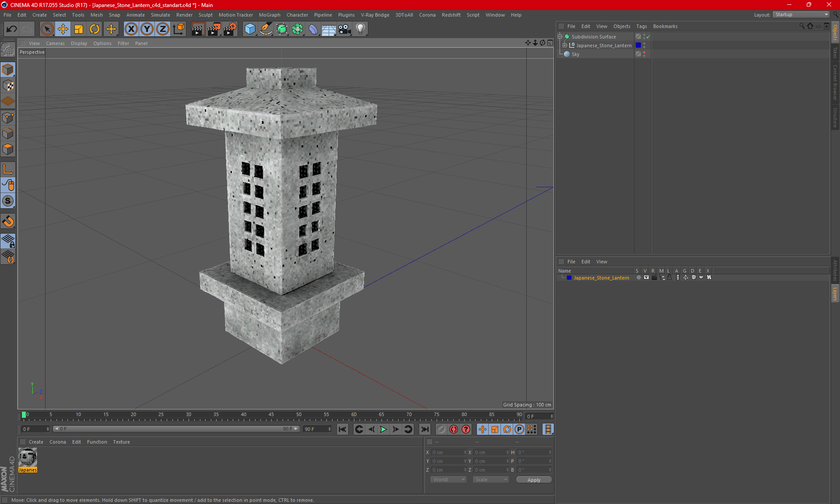Click the X position input field
Image resolution: width=840 pixels, height=504 pixels.
point(448,452)
